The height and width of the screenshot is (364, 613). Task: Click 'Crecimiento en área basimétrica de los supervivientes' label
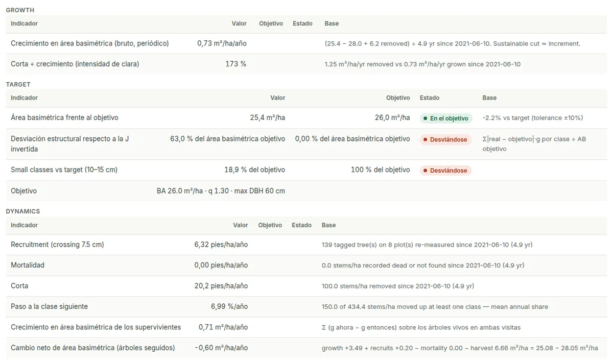(x=96, y=327)
